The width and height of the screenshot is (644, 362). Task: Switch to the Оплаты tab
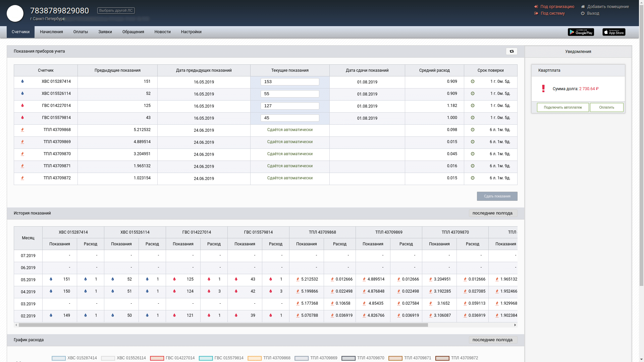(80, 32)
